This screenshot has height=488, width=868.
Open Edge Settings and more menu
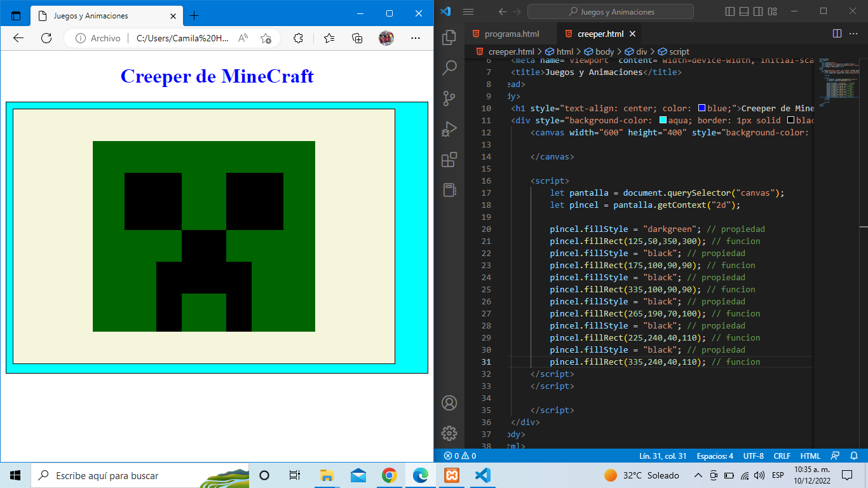416,38
